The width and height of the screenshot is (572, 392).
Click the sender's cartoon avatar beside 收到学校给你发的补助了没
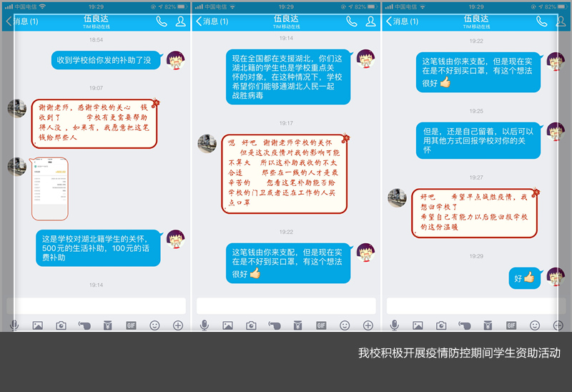pyautogui.click(x=175, y=60)
